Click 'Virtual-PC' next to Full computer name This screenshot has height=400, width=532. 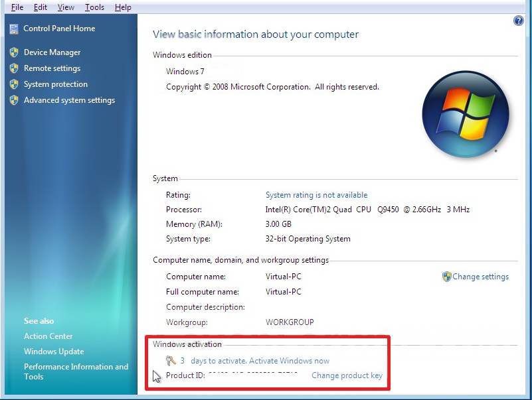(284, 292)
